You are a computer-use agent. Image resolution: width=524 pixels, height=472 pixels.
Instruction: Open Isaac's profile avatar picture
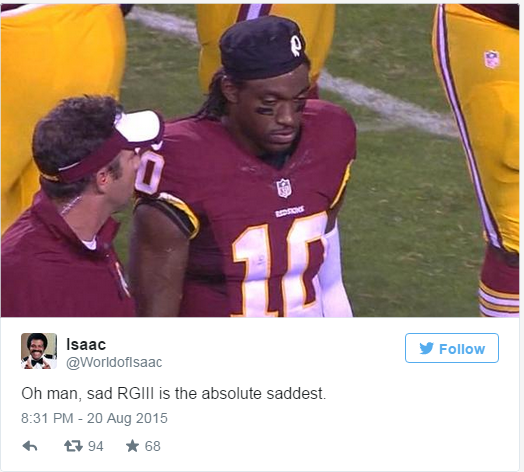tap(39, 351)
